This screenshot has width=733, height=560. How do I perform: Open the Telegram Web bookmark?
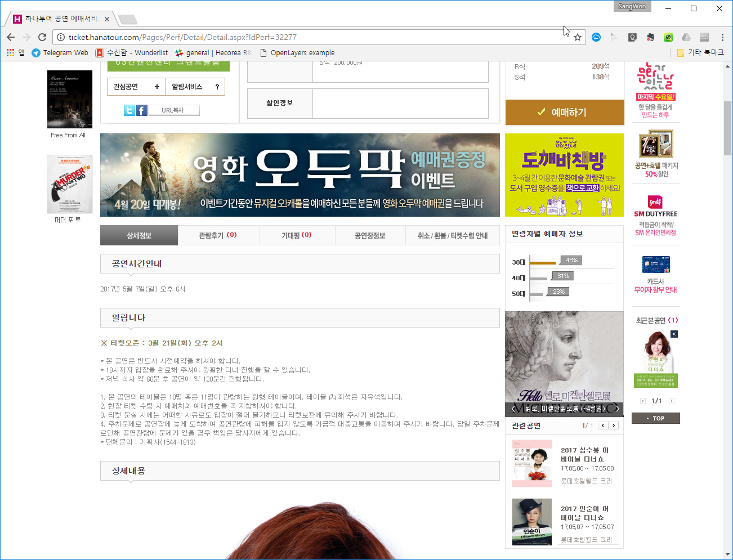pyautogui.click(x=60, y=52)
